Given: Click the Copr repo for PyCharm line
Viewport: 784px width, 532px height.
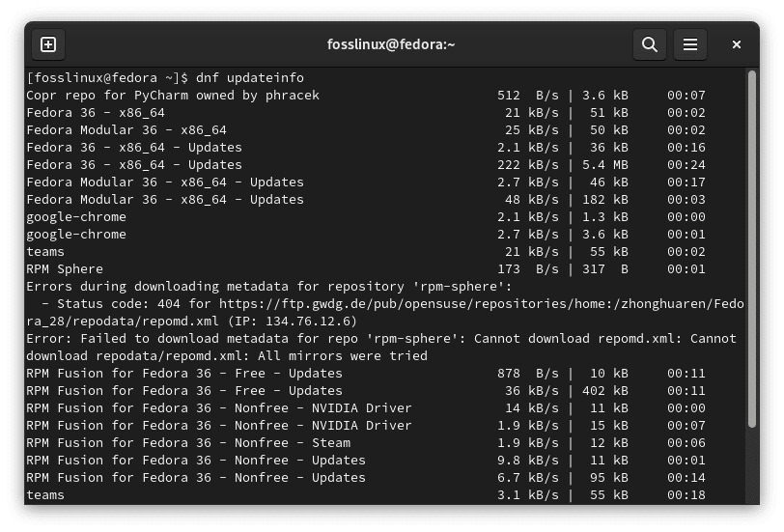Looking at the screenshot, I should click(x=172, y=96).
